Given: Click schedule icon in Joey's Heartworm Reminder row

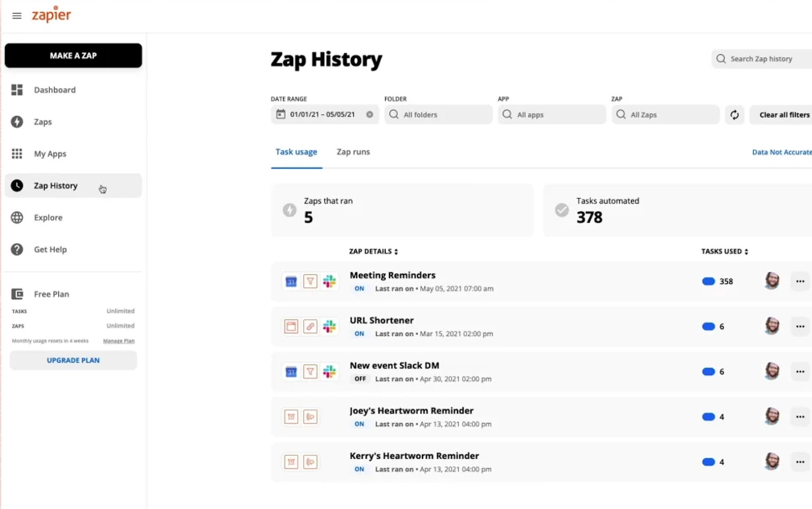Looking at the screenshot, I should (x=291, y=417).
